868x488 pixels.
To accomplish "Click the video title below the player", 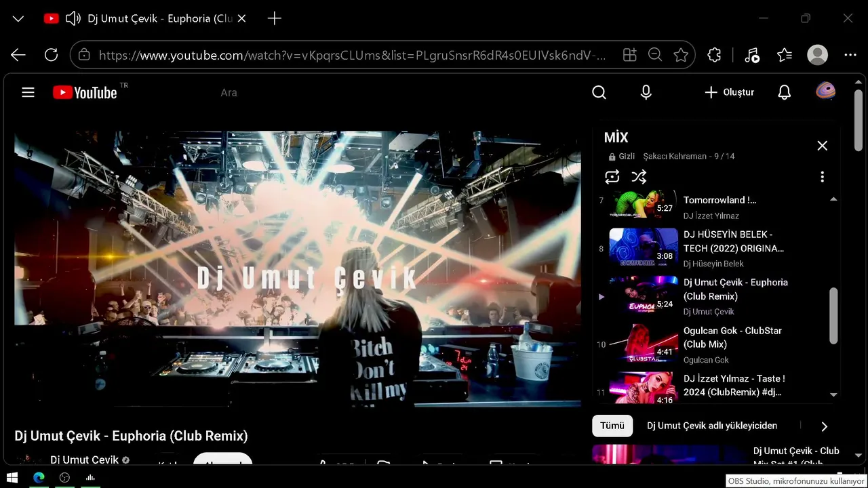I will (131, 436).
